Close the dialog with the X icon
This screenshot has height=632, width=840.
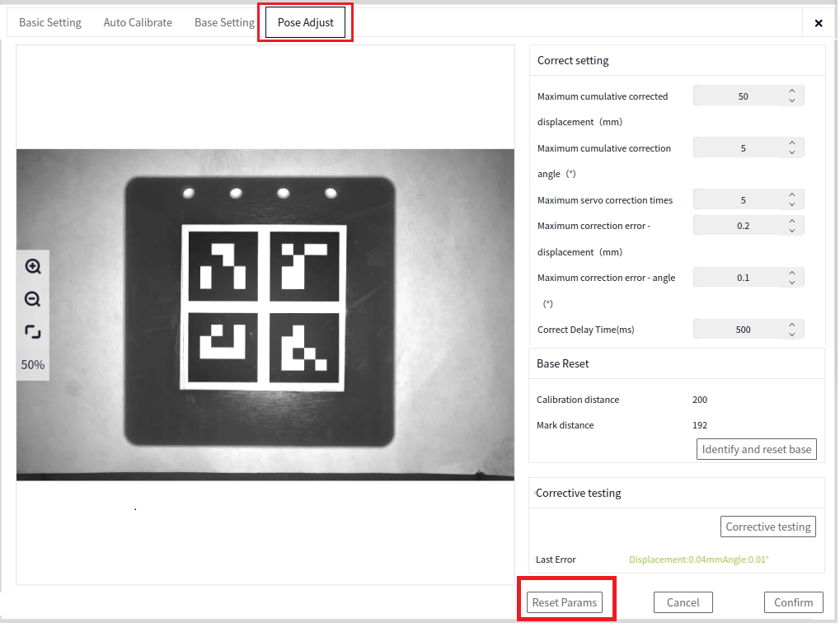tap(818, 23)
